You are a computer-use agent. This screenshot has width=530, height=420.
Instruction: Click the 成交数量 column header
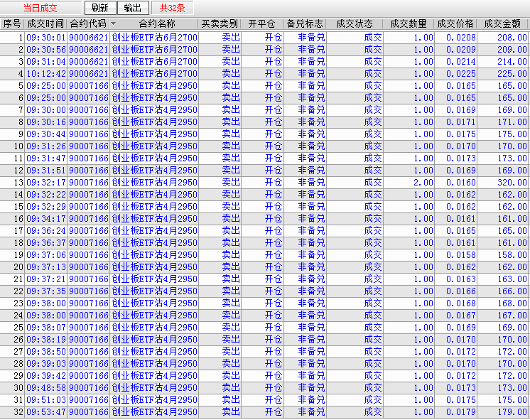click(x=409, y=24)
